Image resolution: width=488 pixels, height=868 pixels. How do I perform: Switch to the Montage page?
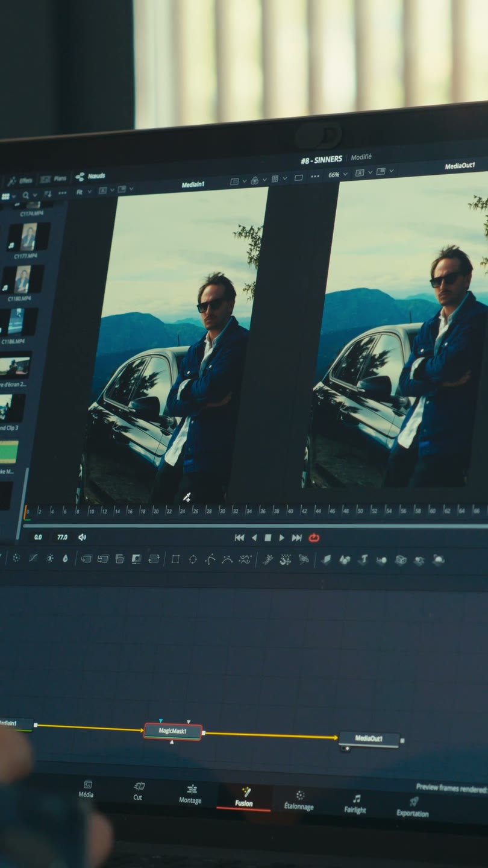coord(190,794)
